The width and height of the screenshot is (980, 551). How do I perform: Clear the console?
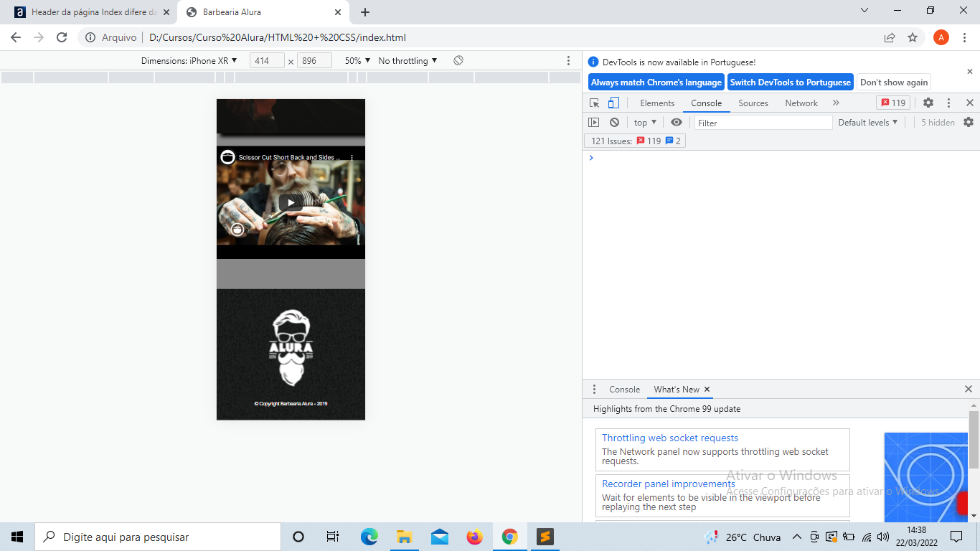614,123
